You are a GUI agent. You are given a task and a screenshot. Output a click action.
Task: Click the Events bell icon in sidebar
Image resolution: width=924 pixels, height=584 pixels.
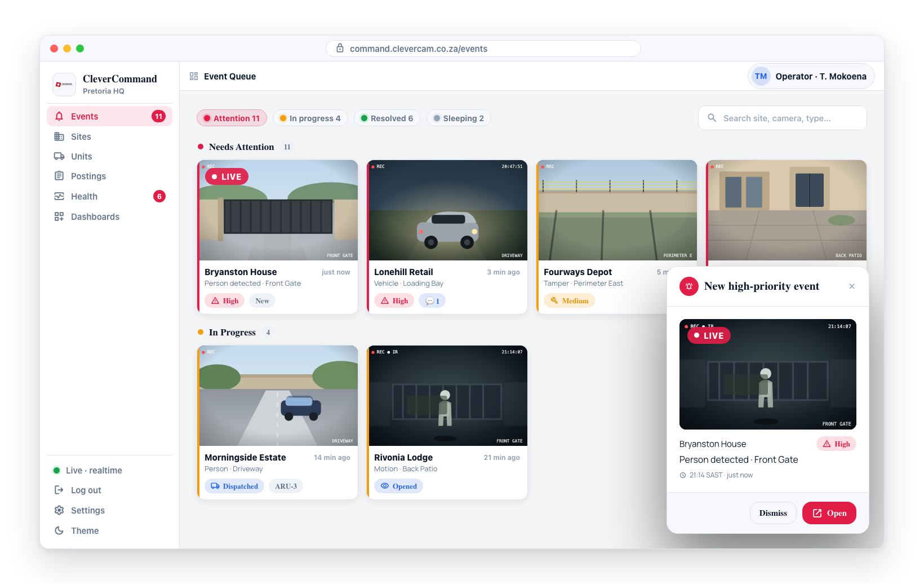coord(59,117)
